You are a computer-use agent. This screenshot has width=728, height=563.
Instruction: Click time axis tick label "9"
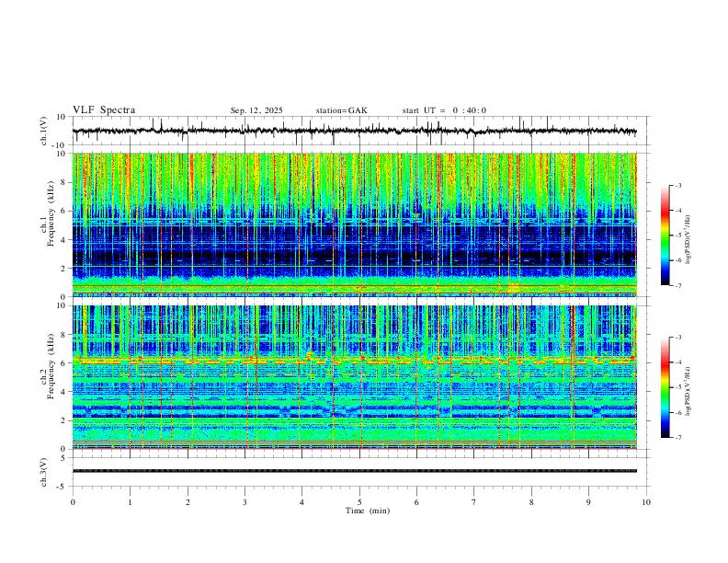[588, 502]
